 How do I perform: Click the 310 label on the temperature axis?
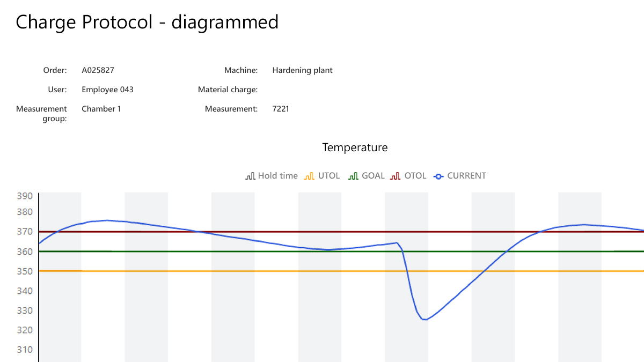coord(25,350)
